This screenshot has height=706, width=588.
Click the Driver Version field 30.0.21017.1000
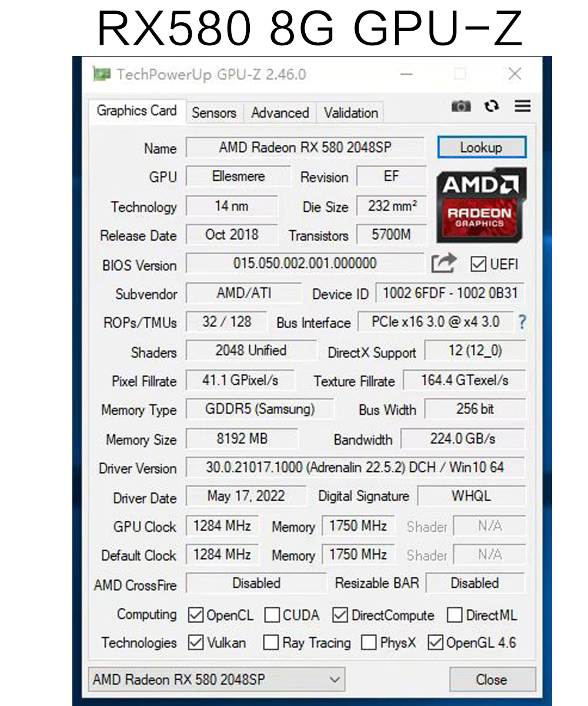(x=356, y=468)
